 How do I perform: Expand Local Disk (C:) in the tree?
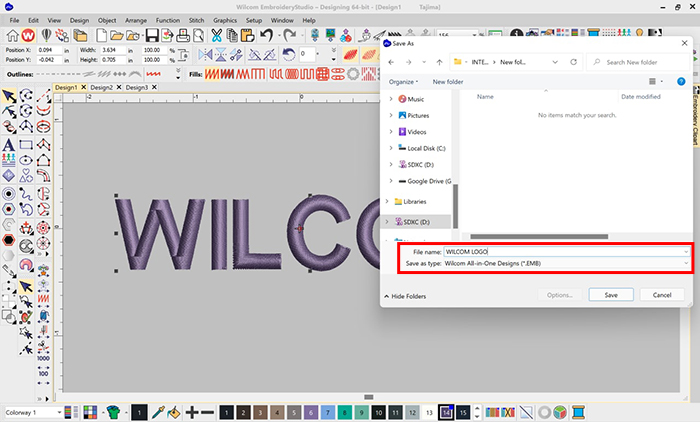[391, 148]
